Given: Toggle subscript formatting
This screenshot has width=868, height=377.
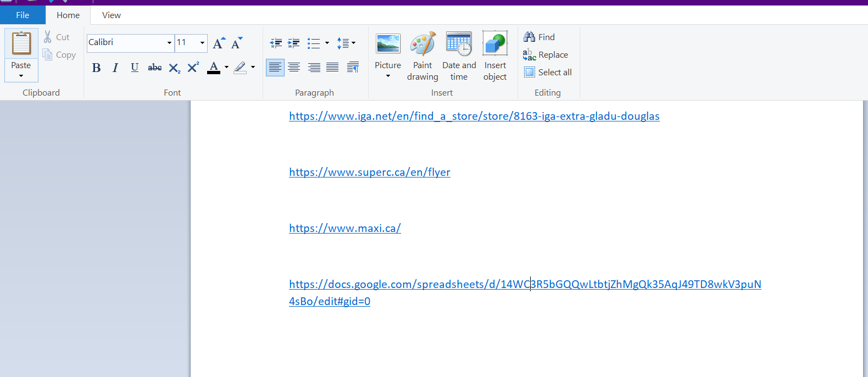Looking at the screenshot, I should tap(174, 68).
